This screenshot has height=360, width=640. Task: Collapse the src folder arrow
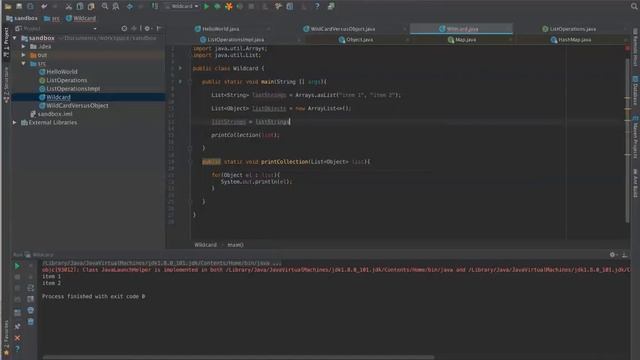tap(24, 64)
